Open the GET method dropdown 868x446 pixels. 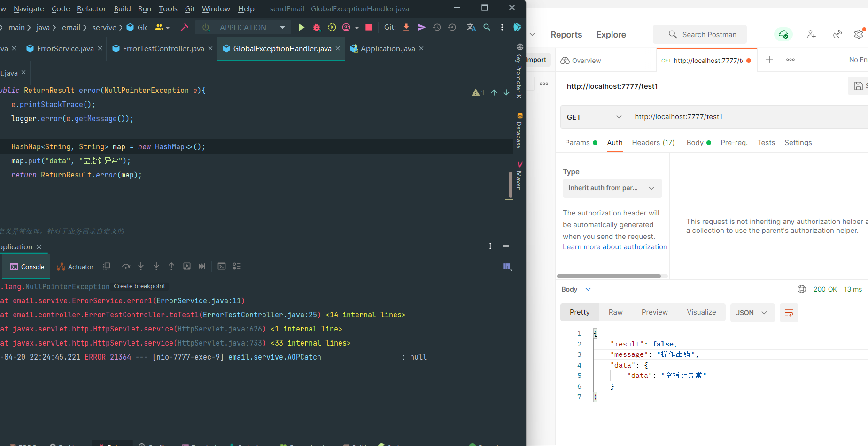(x=594, y=117)
